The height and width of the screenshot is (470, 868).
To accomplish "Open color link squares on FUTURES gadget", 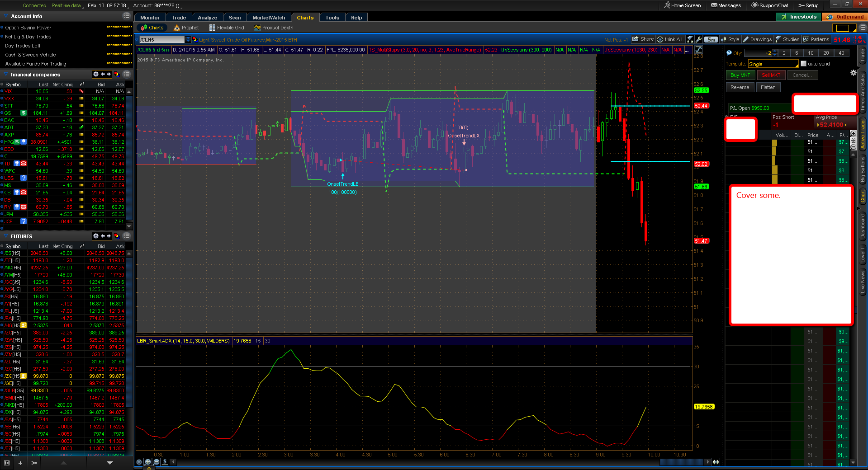I will pos(117,236).
